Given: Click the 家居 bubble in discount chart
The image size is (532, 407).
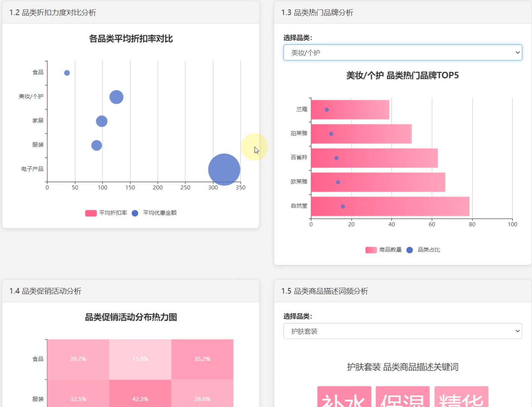Looking at the screenshot, I should coord(101,121).
